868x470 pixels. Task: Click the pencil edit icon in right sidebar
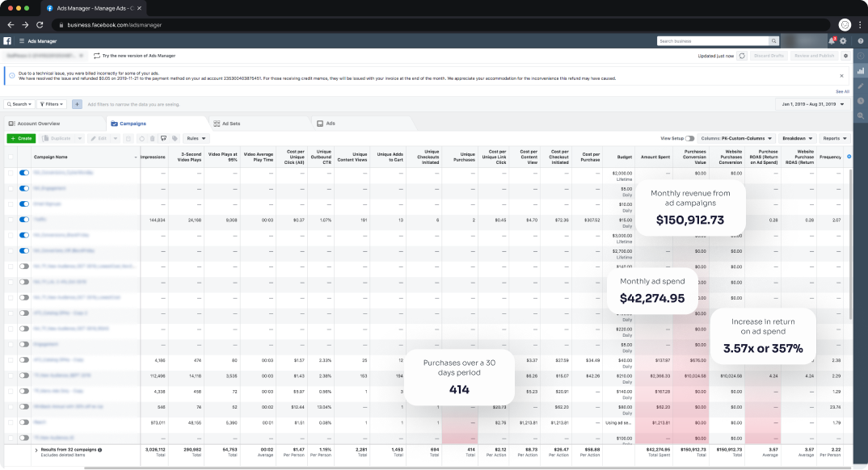click(861, 86)
